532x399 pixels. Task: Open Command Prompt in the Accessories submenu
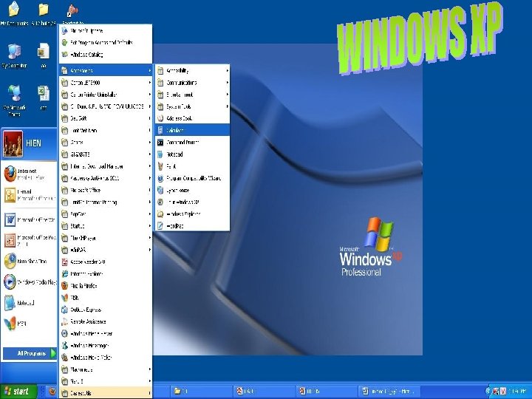(192, 143)
